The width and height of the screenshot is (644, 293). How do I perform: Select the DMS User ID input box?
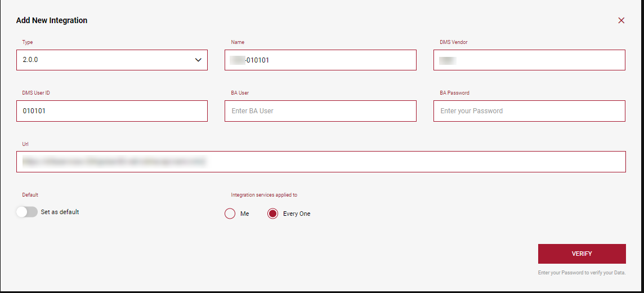tap(111, 111)
